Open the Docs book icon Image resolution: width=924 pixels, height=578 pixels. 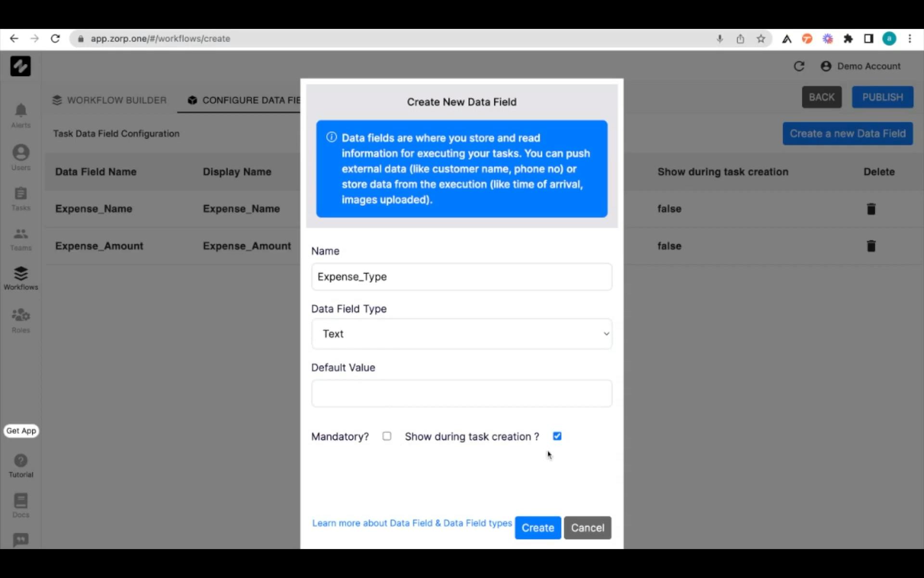[x=21, y=501]
